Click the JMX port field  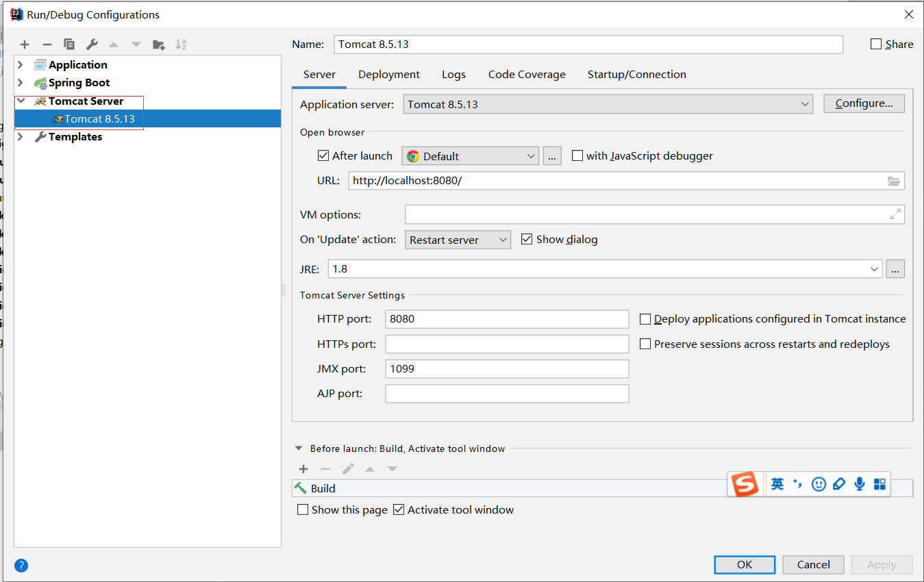click(x=507, y=368)
